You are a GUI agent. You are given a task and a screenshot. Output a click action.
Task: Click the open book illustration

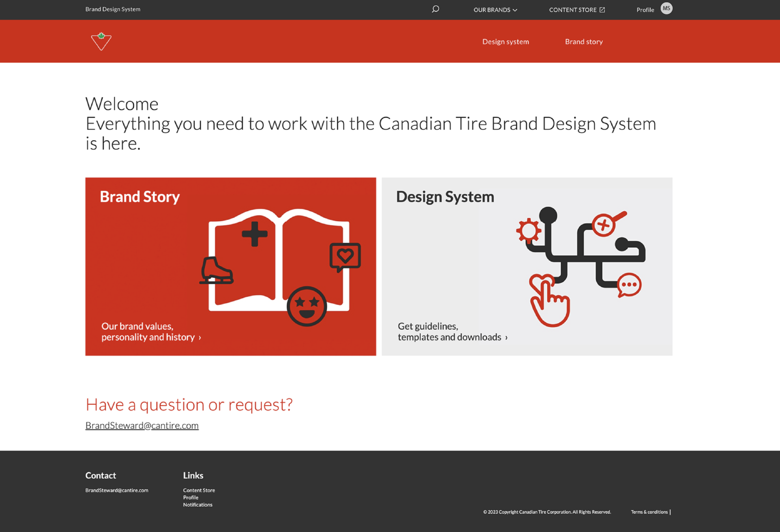[280, 267]
